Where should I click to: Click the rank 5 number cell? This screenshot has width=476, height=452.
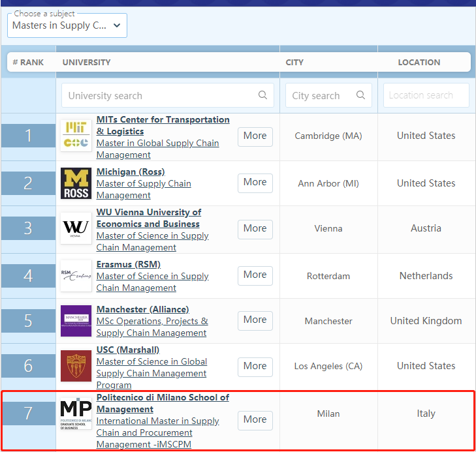click(28, 321)
